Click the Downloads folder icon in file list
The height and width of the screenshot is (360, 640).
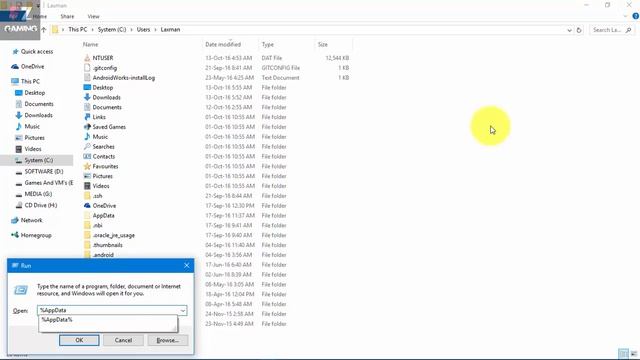point(87,97)
